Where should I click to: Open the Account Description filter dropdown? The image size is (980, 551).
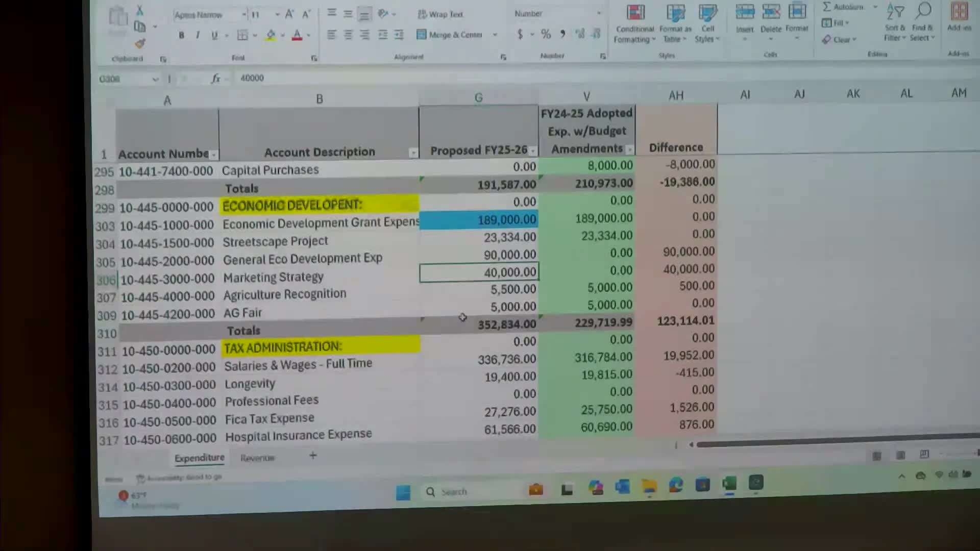point(413,153)
